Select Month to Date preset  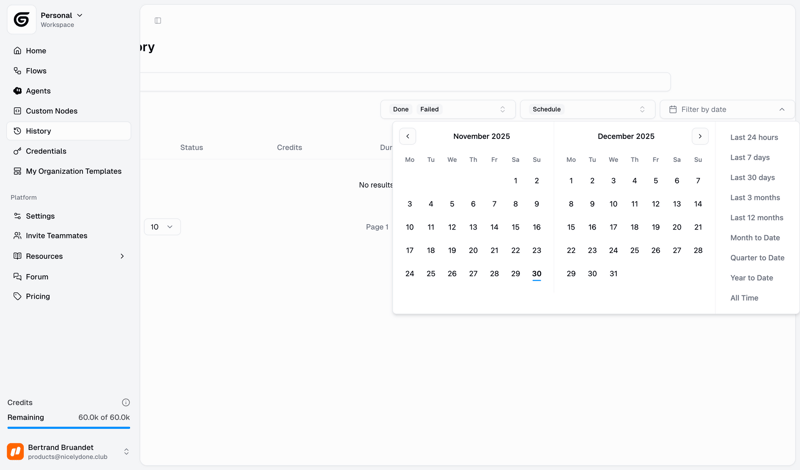[755, 238]
